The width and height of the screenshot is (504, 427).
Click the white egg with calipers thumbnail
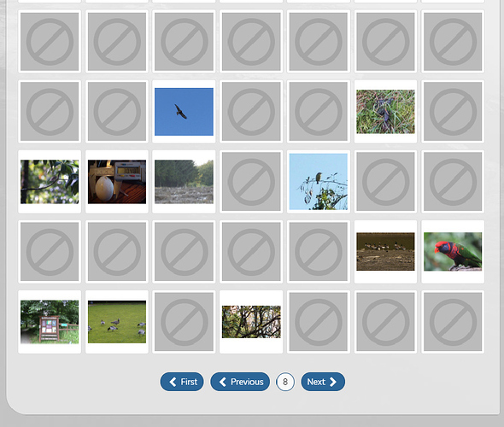click(117, 182)
